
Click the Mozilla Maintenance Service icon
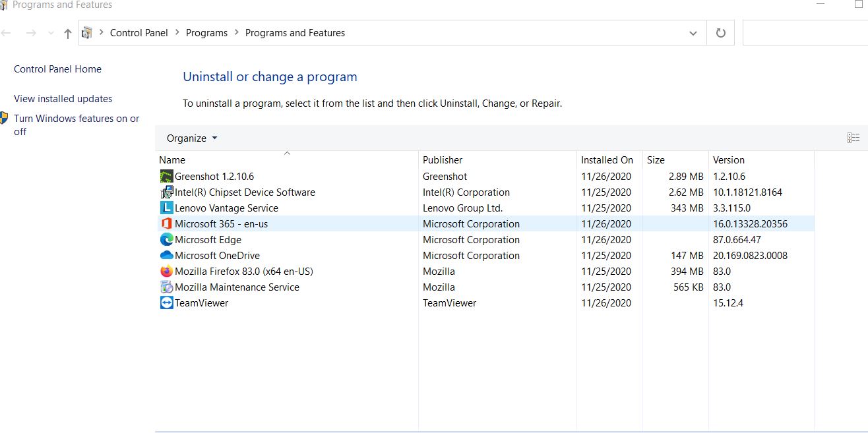[x=166, y=287]
